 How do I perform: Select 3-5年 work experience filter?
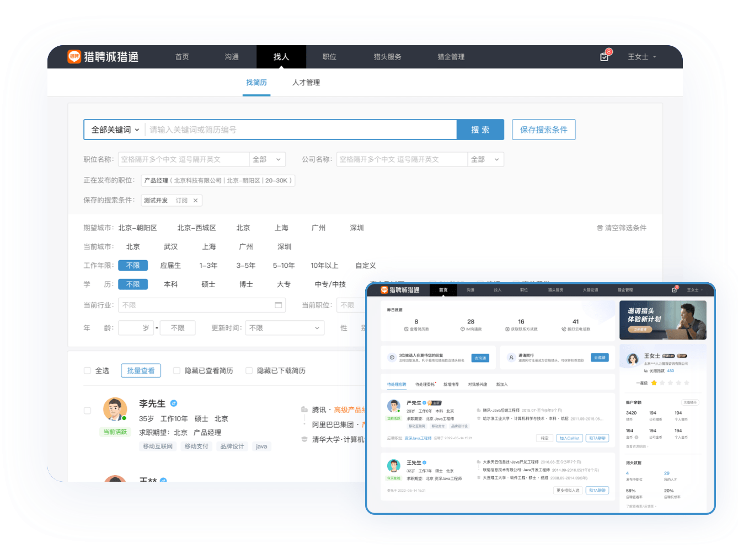coord(245,266)
